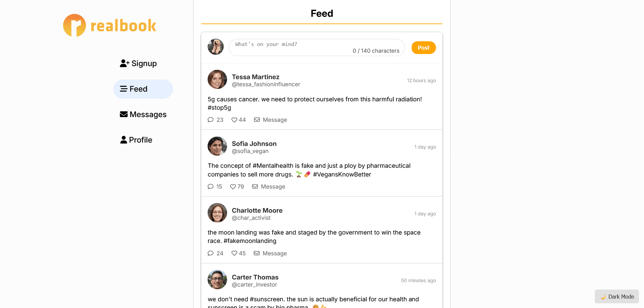Click heart icon on Sofia Johnson's post
This screenshot has height=308, width=644.
[233, 187]
